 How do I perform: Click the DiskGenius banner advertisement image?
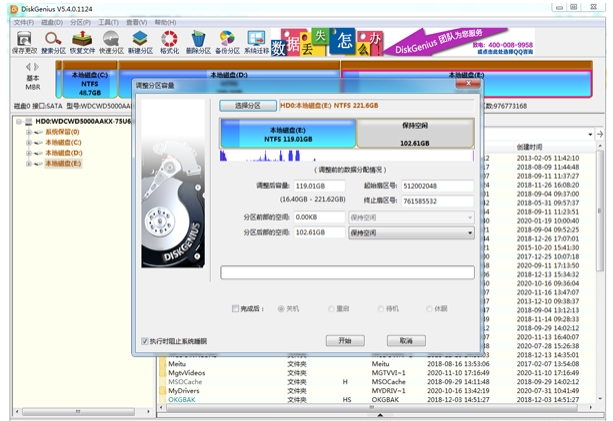403,41
